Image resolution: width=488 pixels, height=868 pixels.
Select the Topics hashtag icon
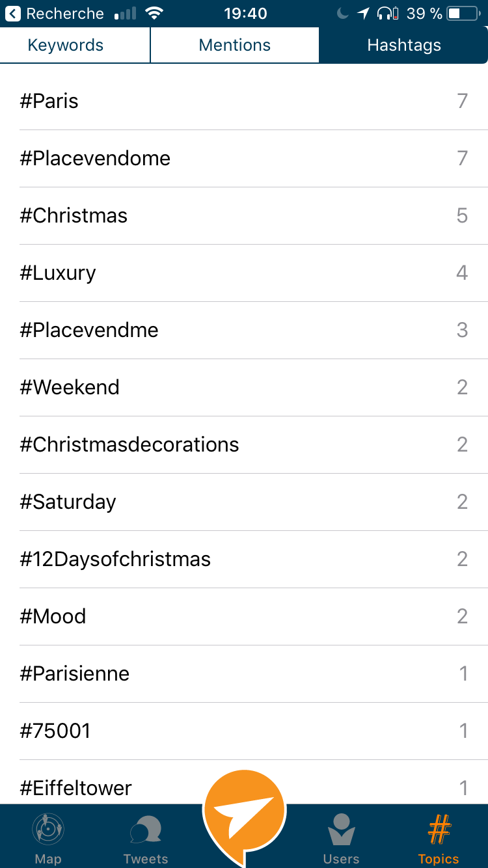(439, 830)
